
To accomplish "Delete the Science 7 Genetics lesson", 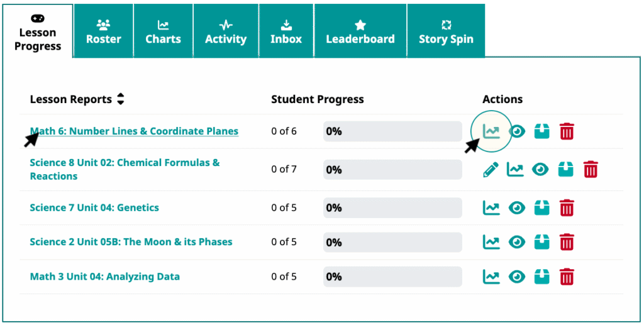I will pos(567,207).
